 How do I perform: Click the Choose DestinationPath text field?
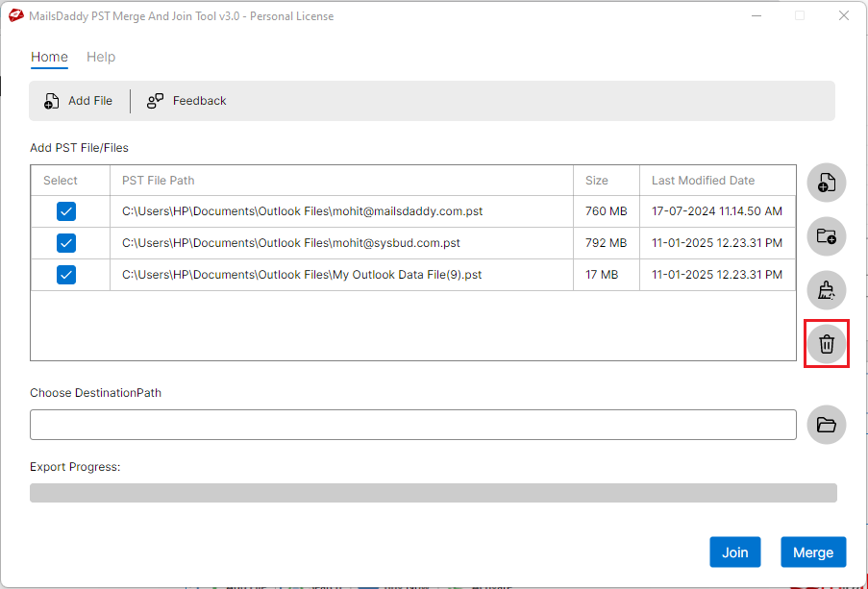tap(412, 425)
